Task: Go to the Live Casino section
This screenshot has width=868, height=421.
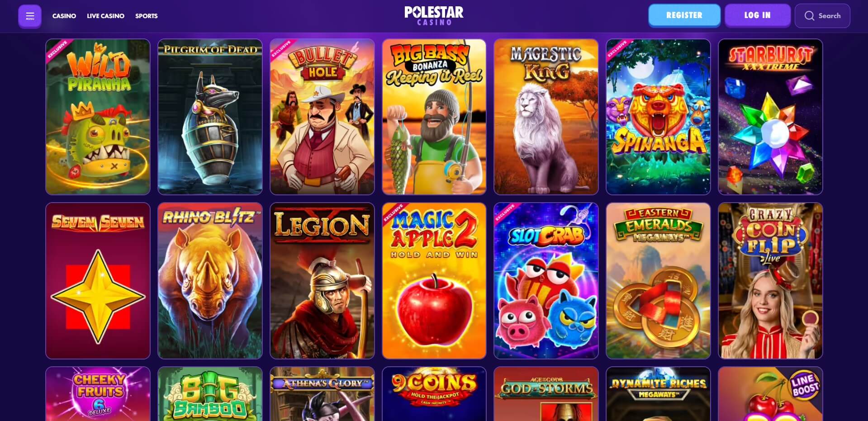Action: [x=105, y=16]
